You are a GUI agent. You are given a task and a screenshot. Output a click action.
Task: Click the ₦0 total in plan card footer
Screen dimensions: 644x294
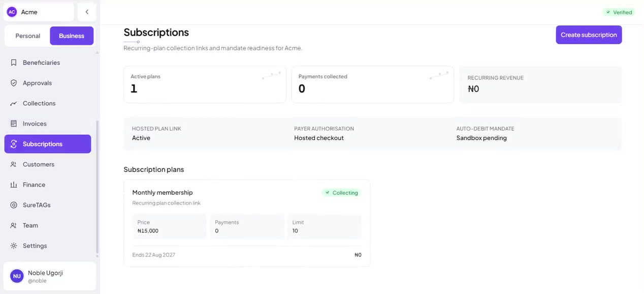pyautogui.click(x=358, y=255)
